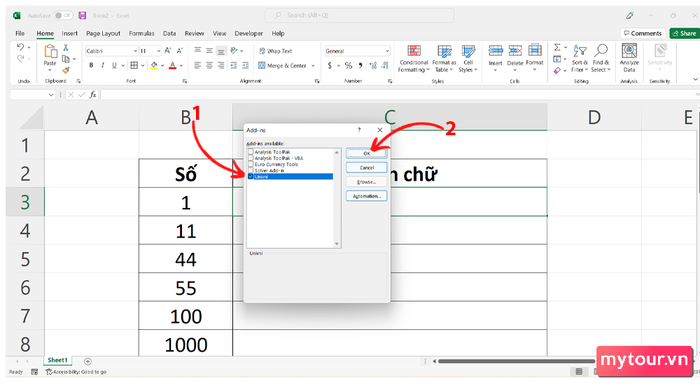Uncheck the highlighted add-in checkbox

[250, 177]
